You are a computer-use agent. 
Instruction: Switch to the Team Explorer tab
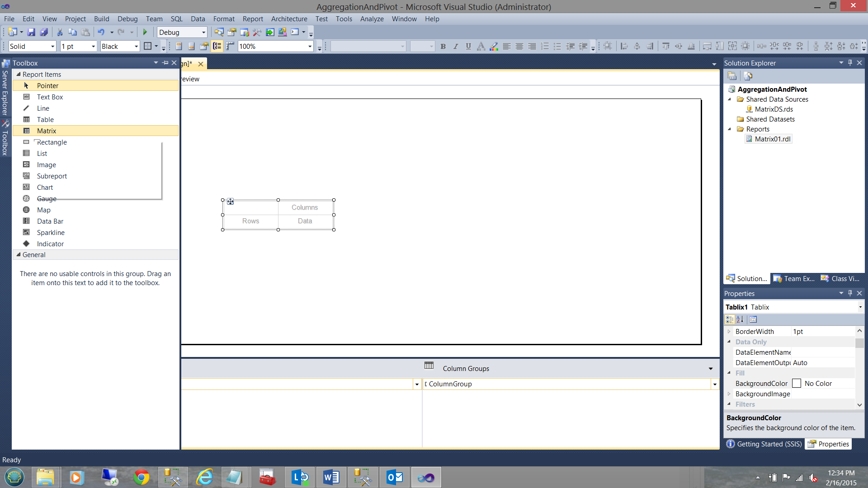point(794,279)
